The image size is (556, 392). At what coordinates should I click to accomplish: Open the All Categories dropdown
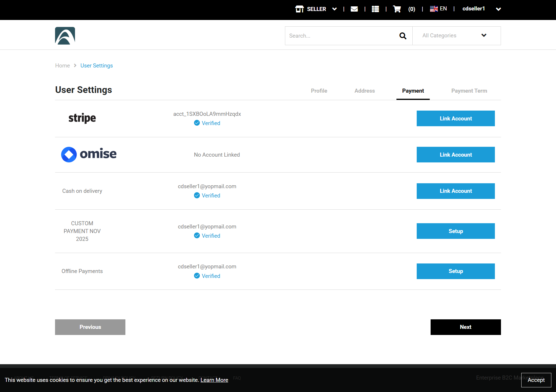point(457,36)
